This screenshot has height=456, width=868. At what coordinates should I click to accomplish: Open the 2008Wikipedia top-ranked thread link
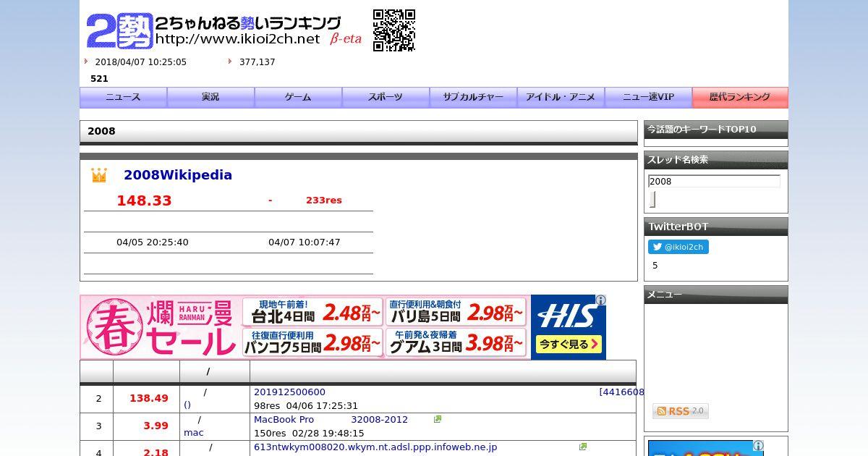click(x=178, y=175)
